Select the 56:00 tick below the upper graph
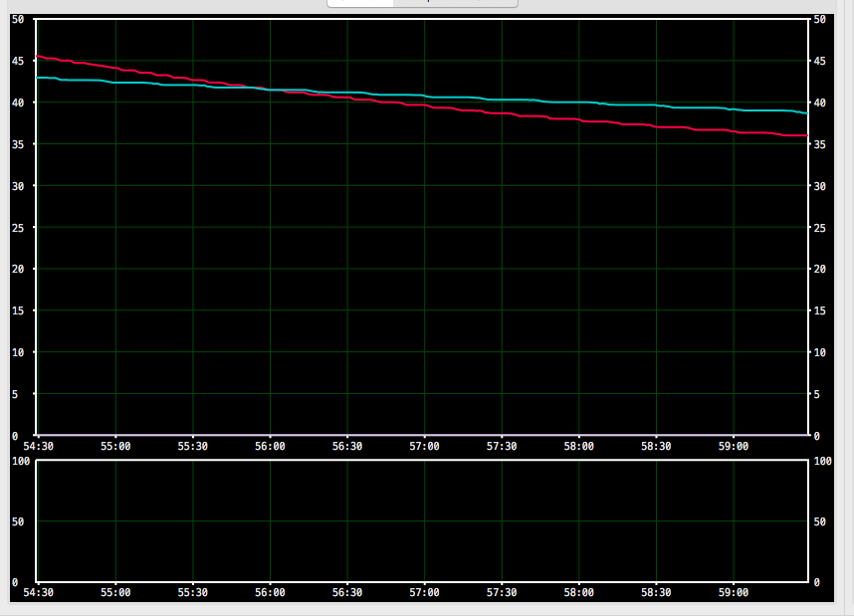Viewport: 854px width, 616px height. pos(270,447)
